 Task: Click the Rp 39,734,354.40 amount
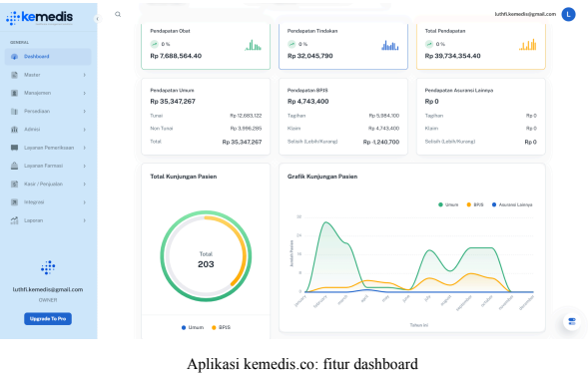point(452,56)
